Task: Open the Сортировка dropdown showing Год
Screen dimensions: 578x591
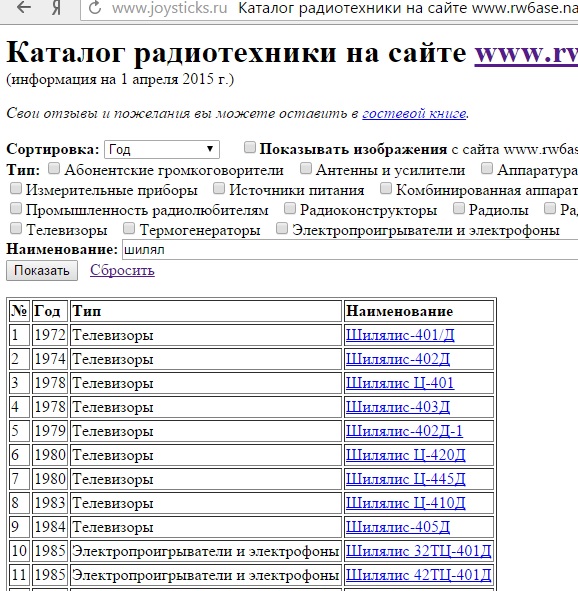Action: coord(162,149)
